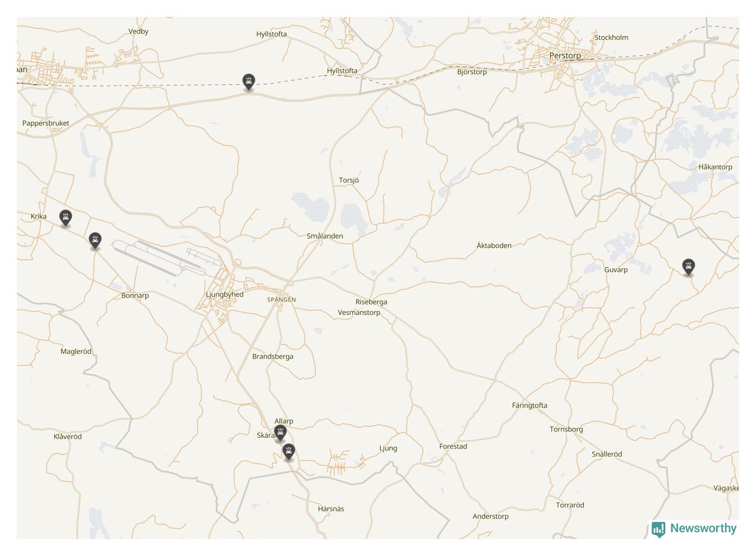Open the Newsworthy text link
The height and width of the screenshot is (556, 756).
(703, 528)
